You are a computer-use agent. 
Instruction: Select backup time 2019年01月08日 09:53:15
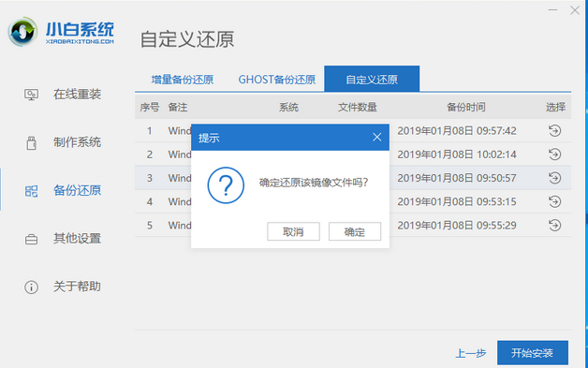[457, 202]
